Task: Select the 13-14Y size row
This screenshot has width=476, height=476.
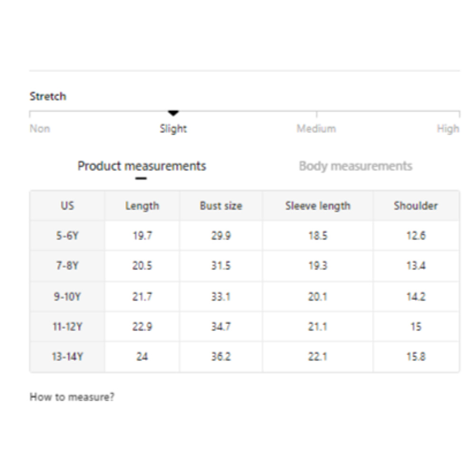Action: [x=67, y=357]
